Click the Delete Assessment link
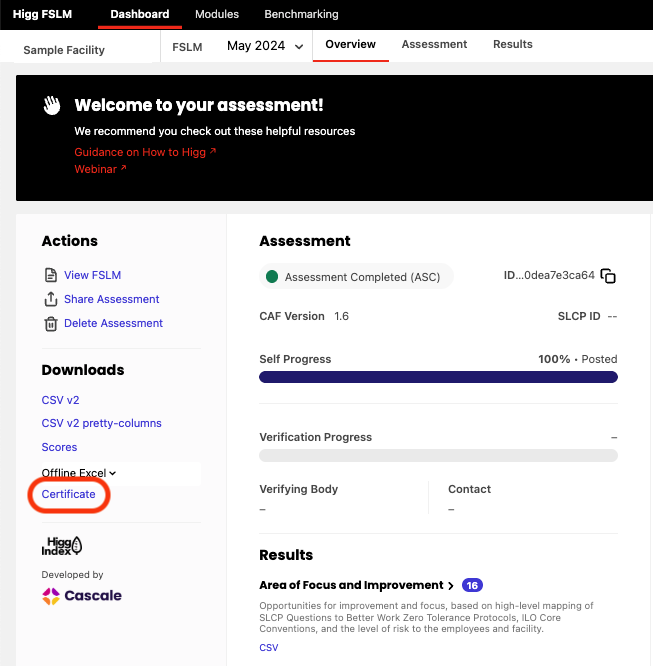Screen dimensions: 653x666 pos(113,323)
